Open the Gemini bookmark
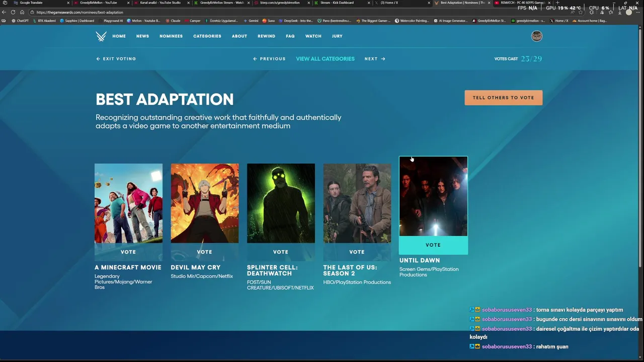Viewport: 644px width, 362px height. 252,21
